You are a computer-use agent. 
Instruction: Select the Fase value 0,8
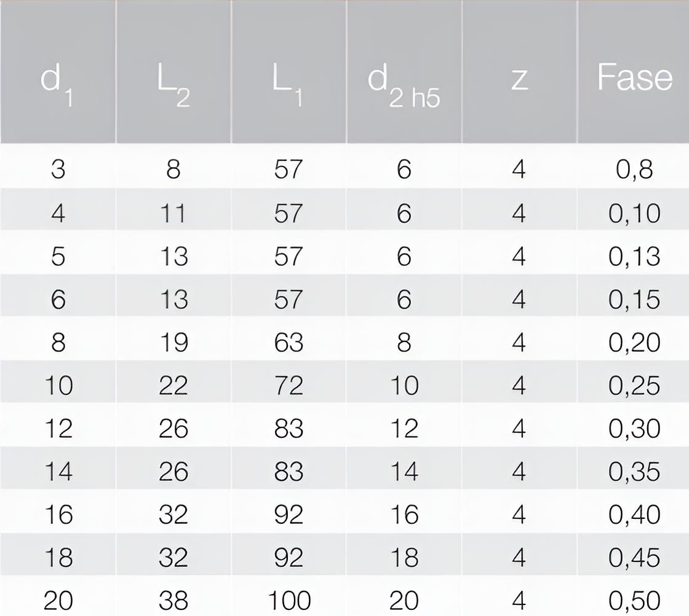pos(634,169)
